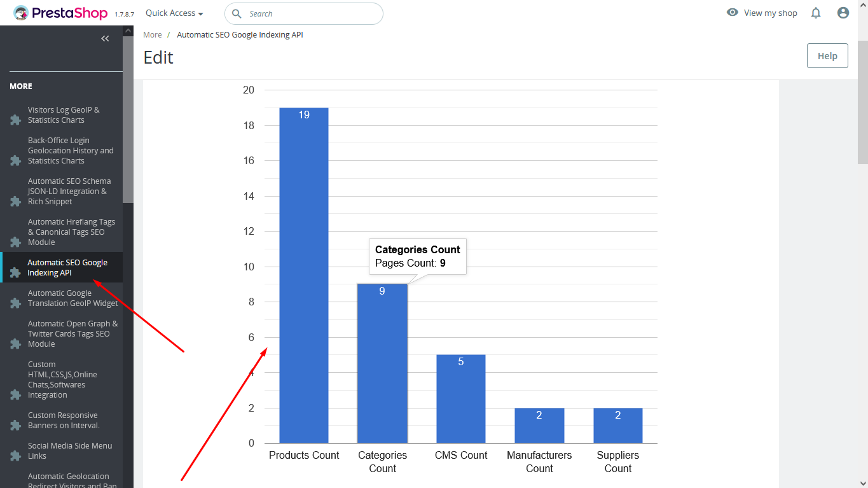Click puzzle icon next to Hreflang Tags module
This screenshot has height=488, width=868.
pyautogui.click(x=15, y=242)
